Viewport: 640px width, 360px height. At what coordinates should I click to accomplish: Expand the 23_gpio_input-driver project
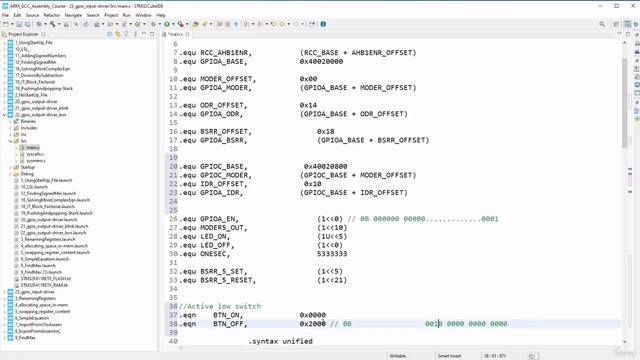pyautogui.click(x=4, y=292)
